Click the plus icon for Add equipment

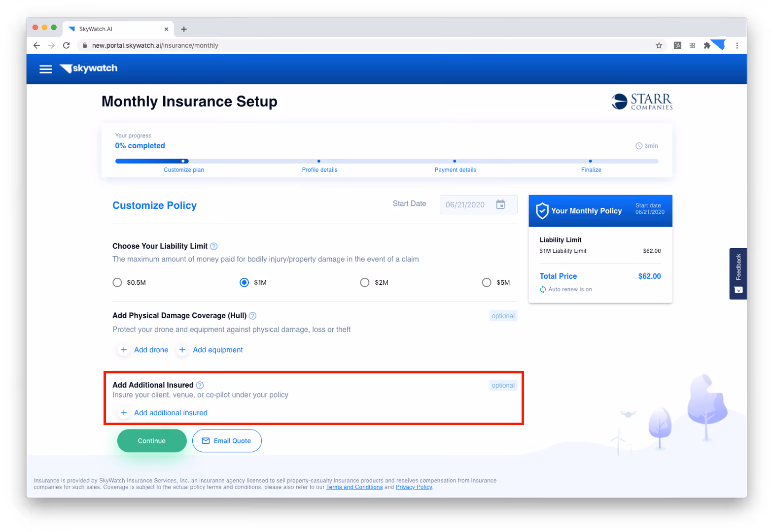pyautogui.click(x=182, y=350)
